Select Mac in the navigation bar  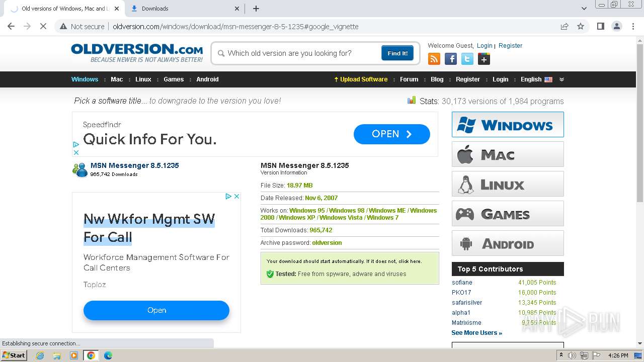pyautogui.click(x=117, y=79)
